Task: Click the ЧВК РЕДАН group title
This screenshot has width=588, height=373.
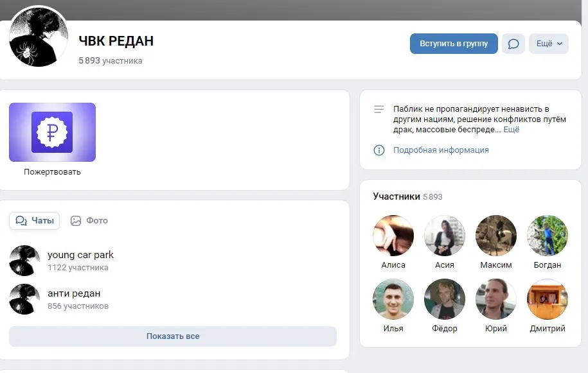Action: coord(116,41)
